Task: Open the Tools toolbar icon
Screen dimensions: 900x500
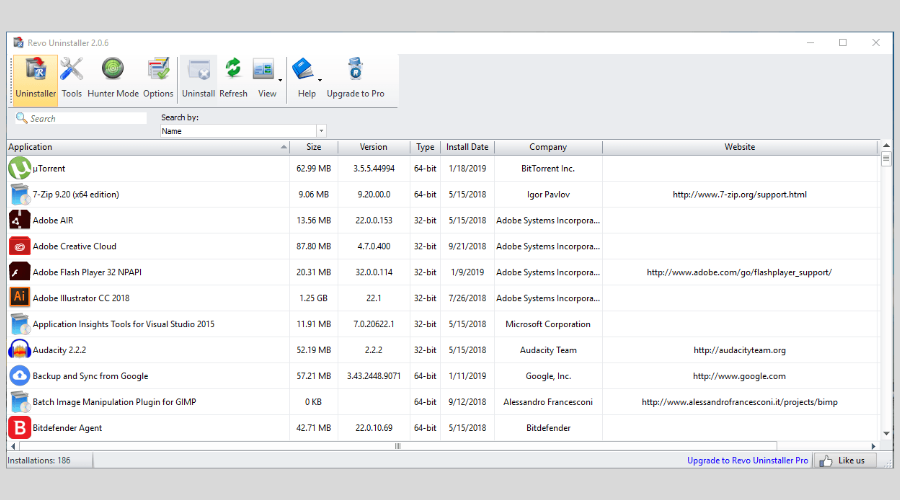Action: (72, 70)
